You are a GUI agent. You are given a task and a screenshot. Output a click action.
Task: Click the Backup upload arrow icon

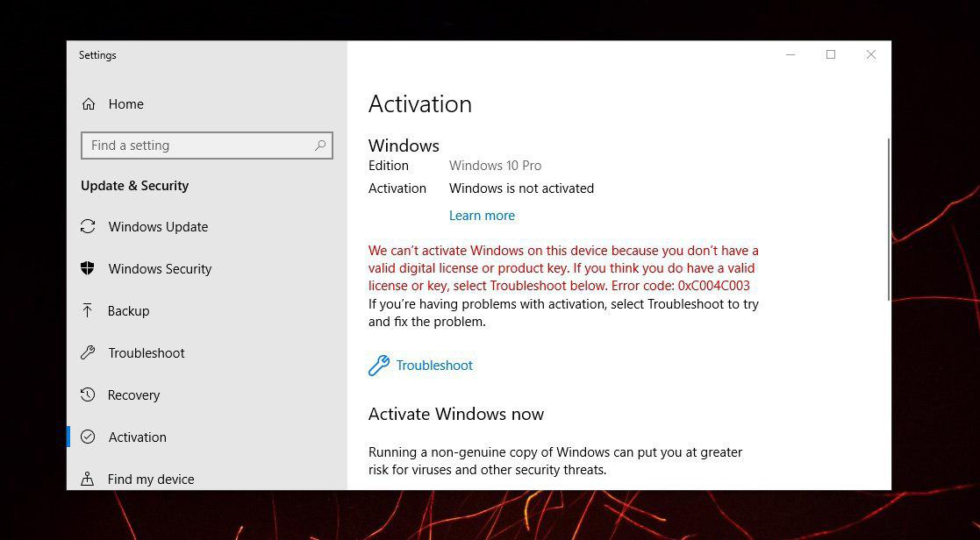(88, 310)
